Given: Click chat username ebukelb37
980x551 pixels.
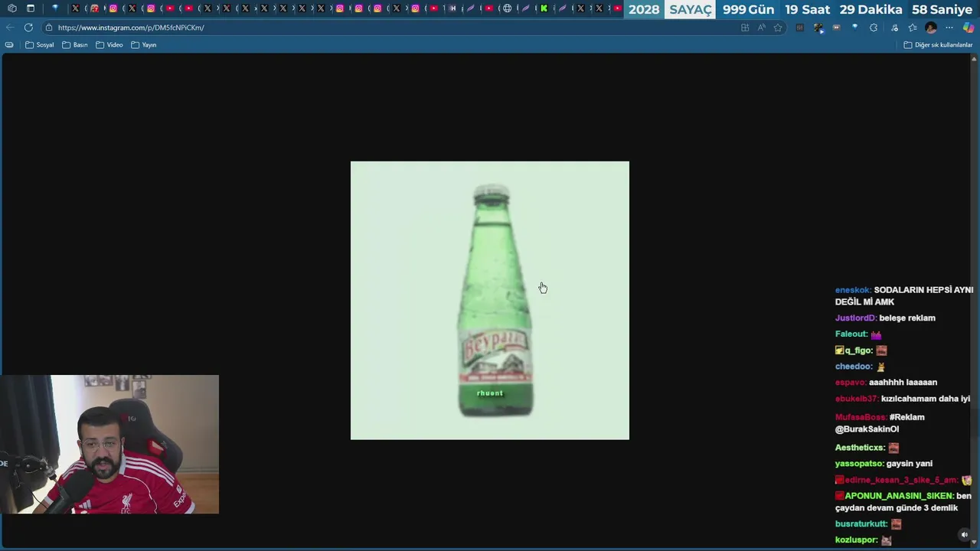Looking at the screenshot, I should click(x=856, y=399).
